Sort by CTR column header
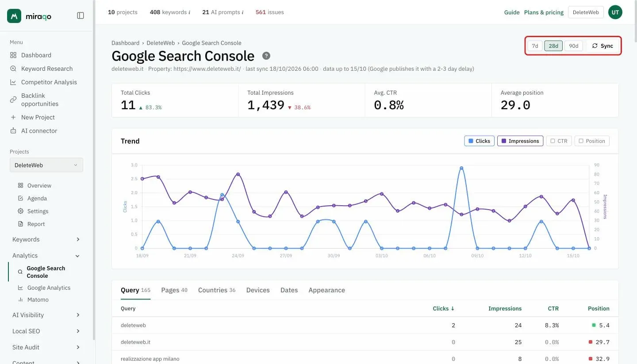This screenshot has width=637, height=364. [553, 309]
